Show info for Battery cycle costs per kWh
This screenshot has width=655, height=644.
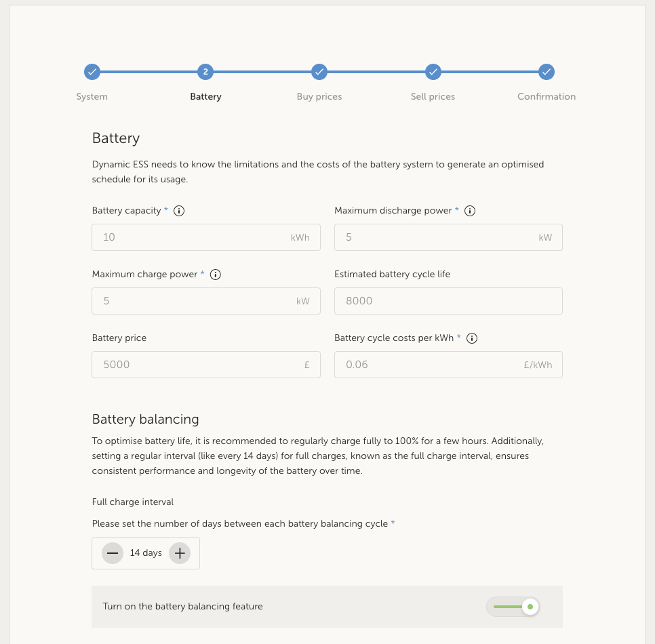[472, 338]
